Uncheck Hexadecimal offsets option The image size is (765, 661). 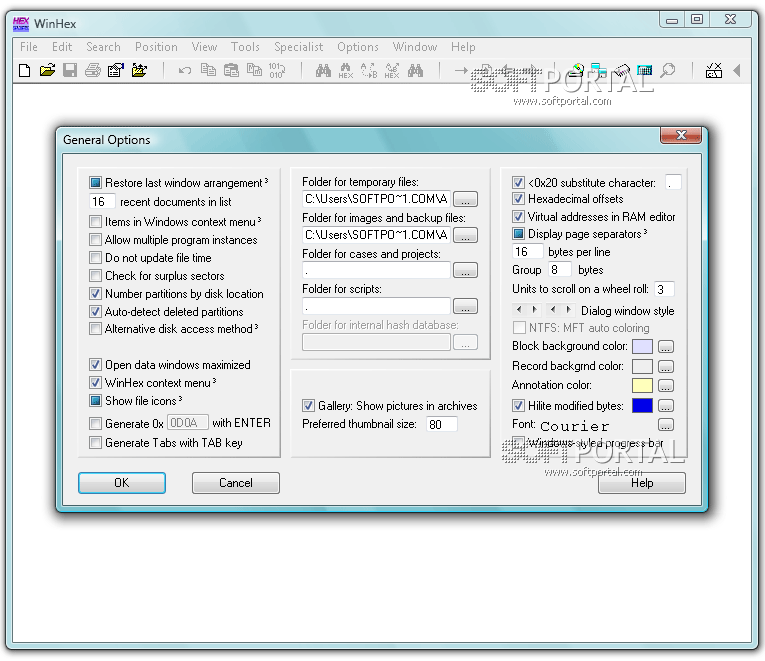tap(518, 199)
